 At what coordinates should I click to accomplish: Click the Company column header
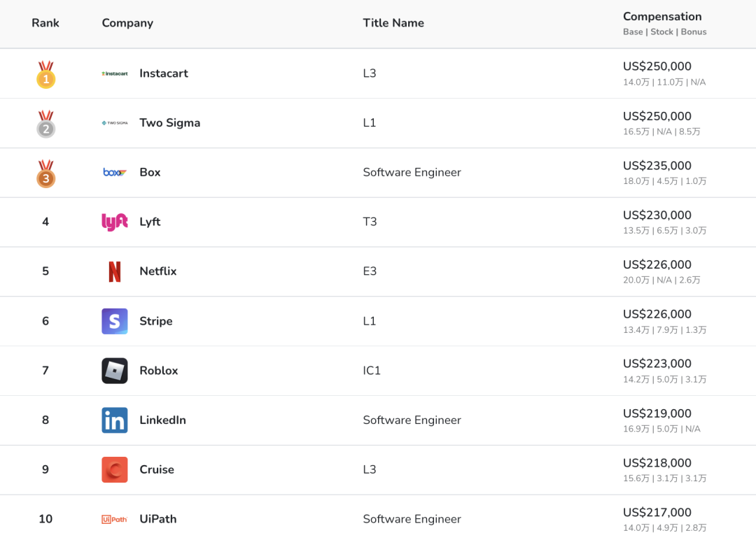(x=127, y=23)
